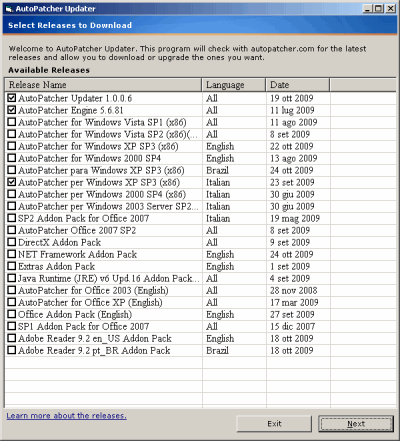Screen dimensions: 400x441
Task: Click the Next button
Action: pyautogui.click(x=356, y=424)
